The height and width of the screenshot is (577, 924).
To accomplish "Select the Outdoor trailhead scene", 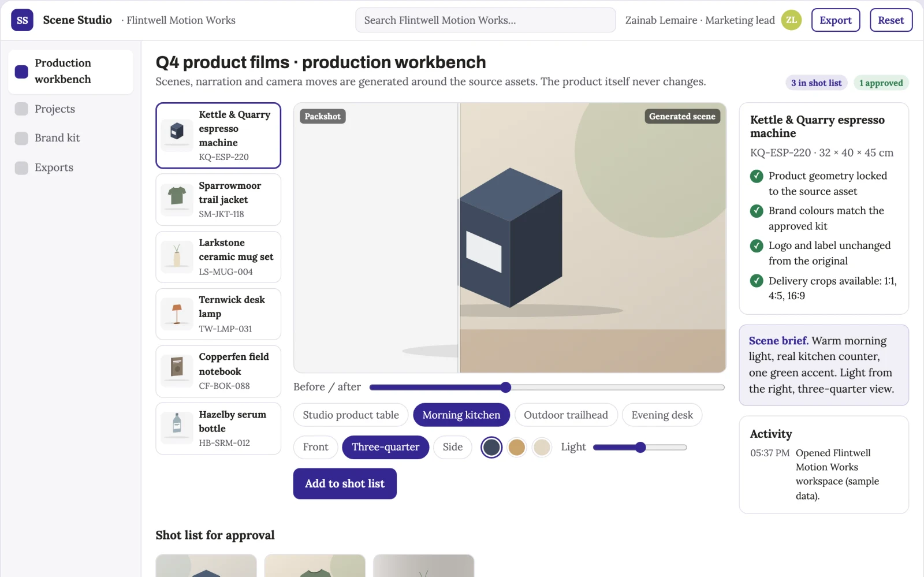I will pyautogui.click(x=566, y=415).
